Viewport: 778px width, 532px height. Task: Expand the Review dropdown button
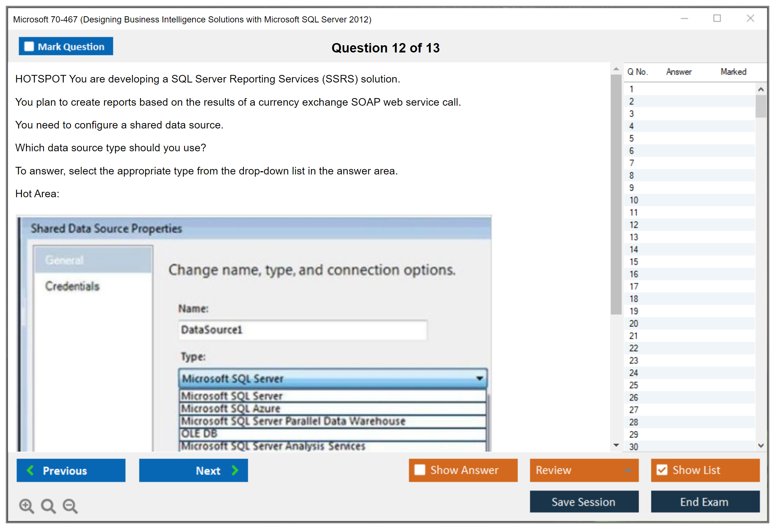pyautogui.click(x=628, y=470)
